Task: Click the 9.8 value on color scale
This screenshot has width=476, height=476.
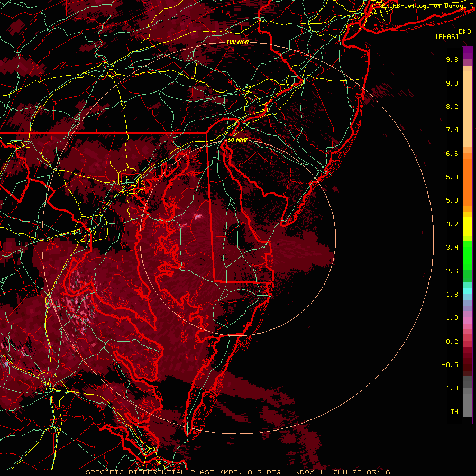Action: 452,59
